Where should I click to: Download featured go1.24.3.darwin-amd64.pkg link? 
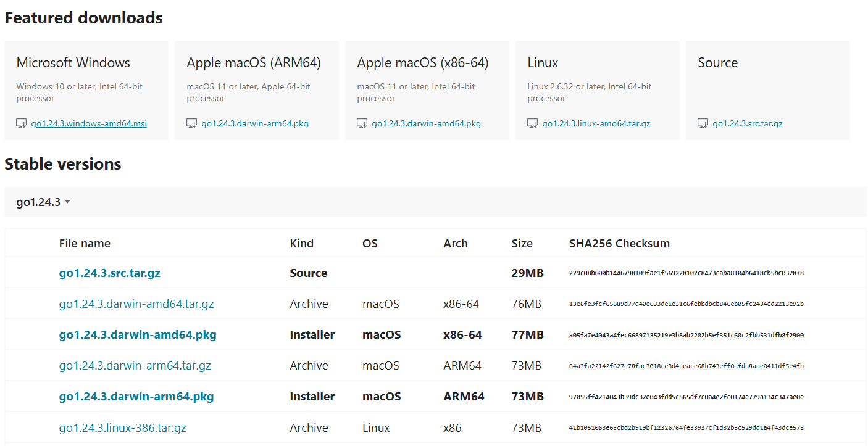[426, 123]
